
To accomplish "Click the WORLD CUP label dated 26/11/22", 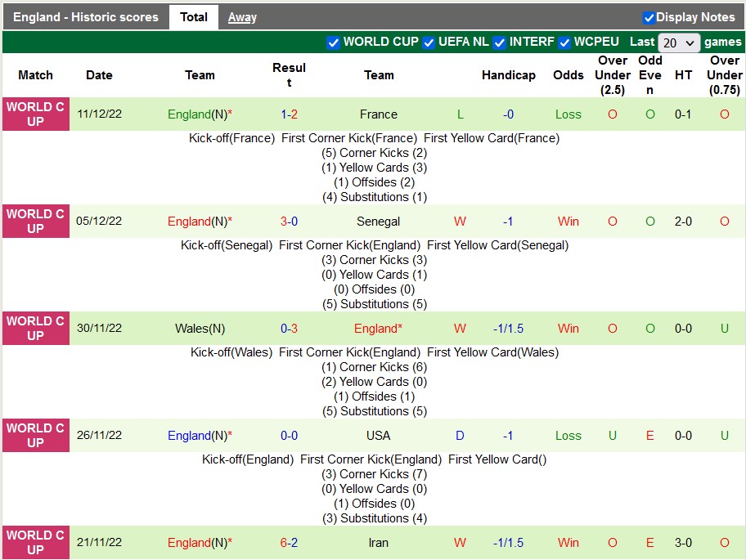I will coord(35,436).
